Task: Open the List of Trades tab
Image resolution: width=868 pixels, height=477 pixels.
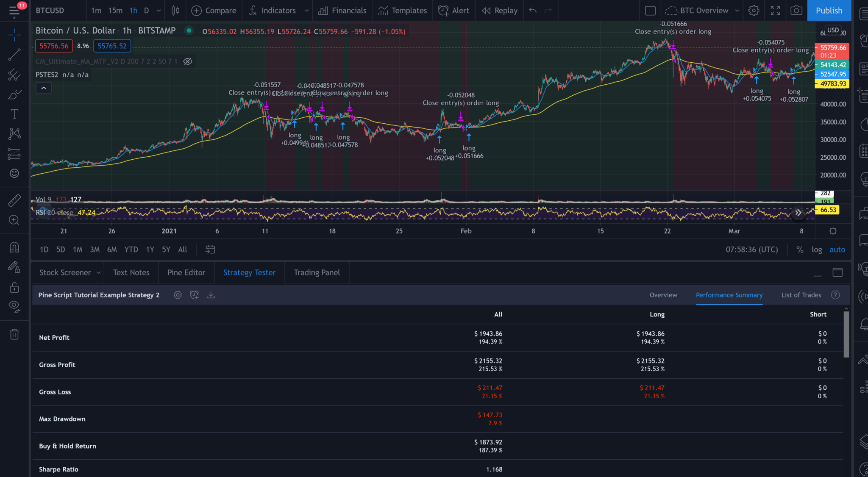Action: (801, 295)
